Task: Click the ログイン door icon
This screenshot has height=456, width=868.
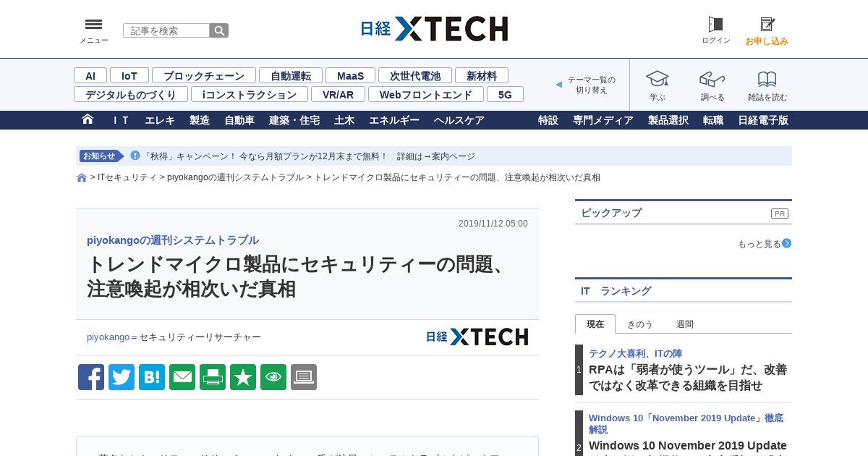Action: [715, 25]
